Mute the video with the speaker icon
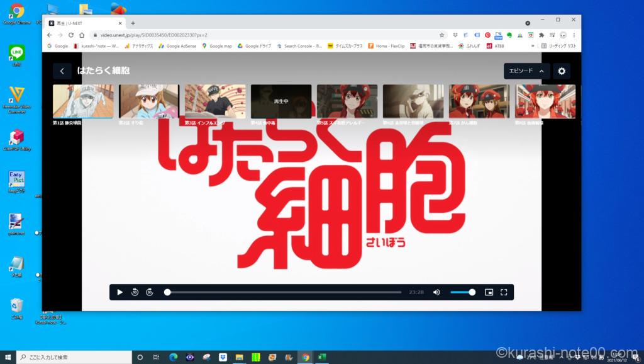The height and width of the screenshot is (364, 644). tap(437, 292)
